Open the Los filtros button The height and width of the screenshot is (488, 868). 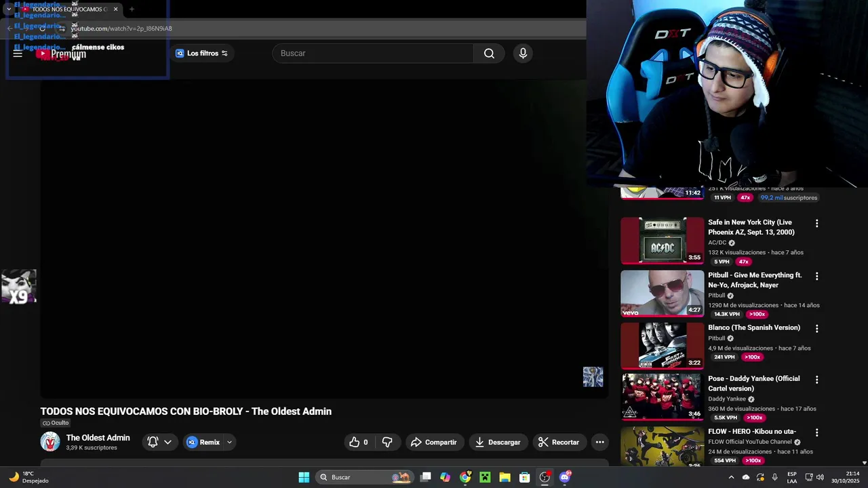coord(202,53)
